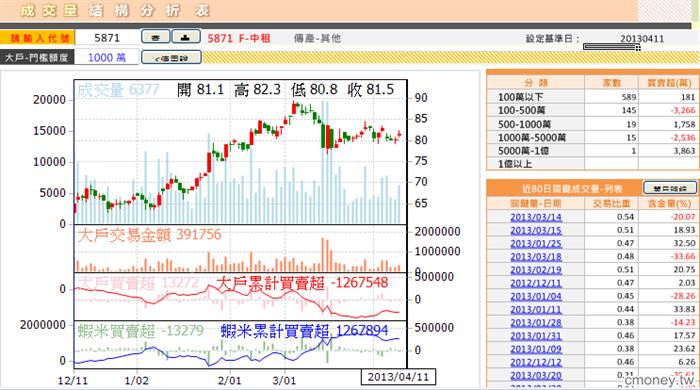Click the 蝦米累計買賣超 1267894 label
This screenshot has height=390, width=700.
304,331
